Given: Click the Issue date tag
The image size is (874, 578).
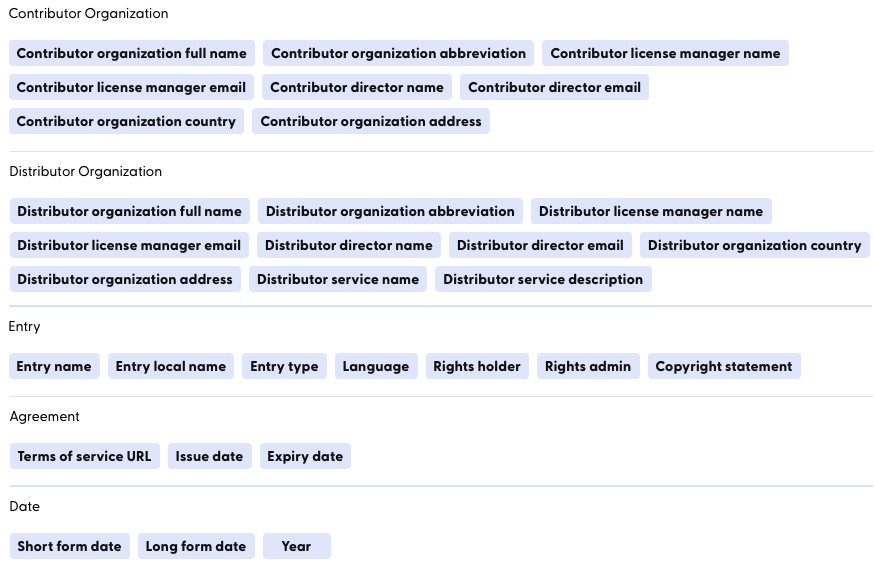Looking at the screenshot, I should coord(210,456).
